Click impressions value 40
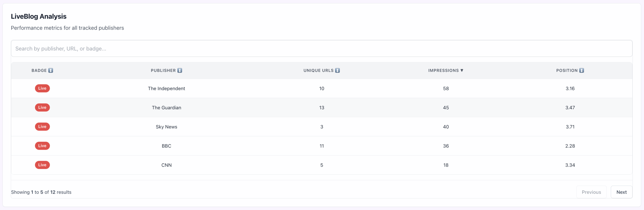Screen dimensions: 644x210 [446, 127]
